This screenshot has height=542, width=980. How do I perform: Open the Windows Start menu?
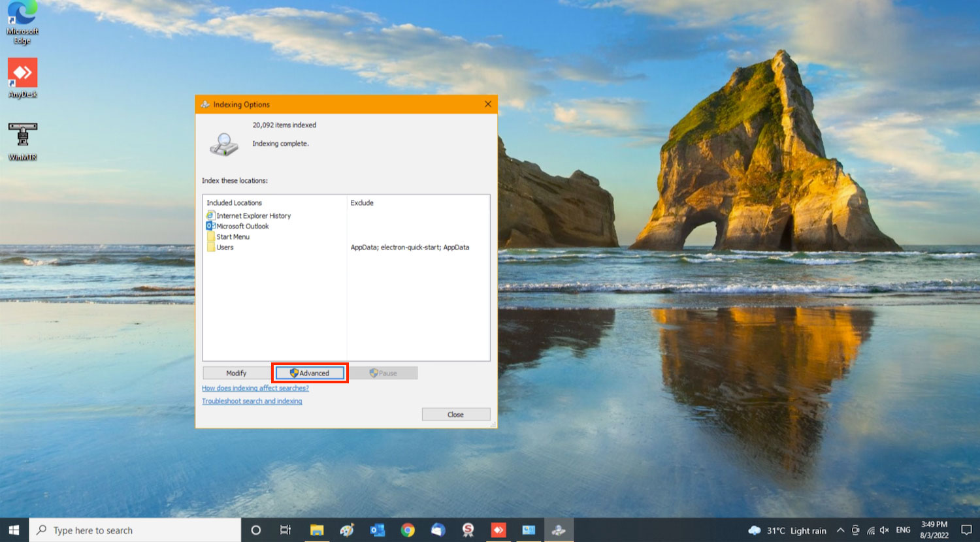coord(14,530)
